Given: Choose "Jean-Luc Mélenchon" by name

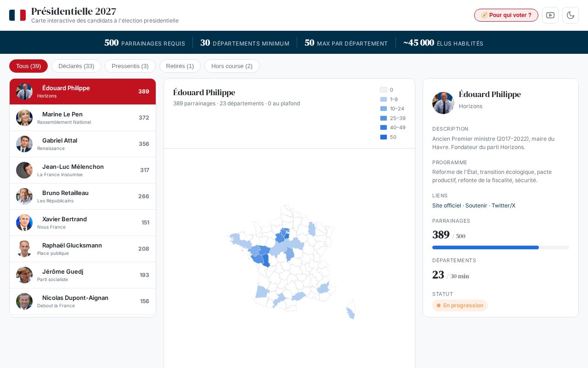Looking at the screenshot, I should coord(73,167).
